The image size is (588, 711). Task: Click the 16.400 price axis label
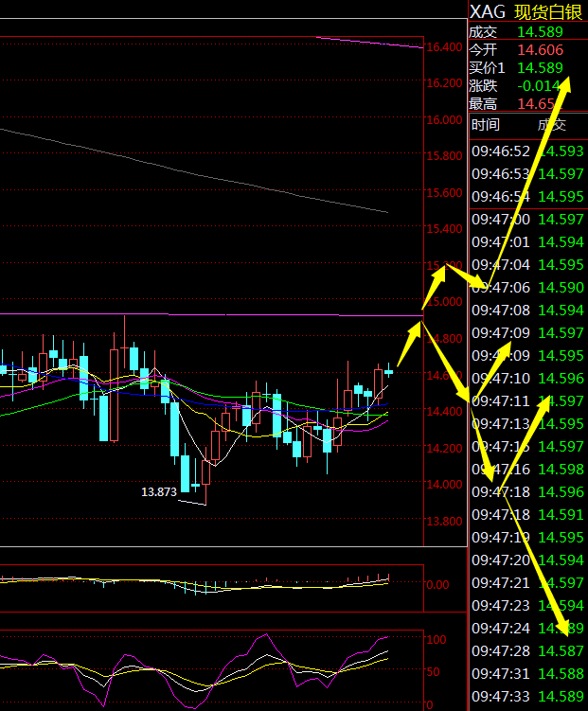tap(444, 46)
